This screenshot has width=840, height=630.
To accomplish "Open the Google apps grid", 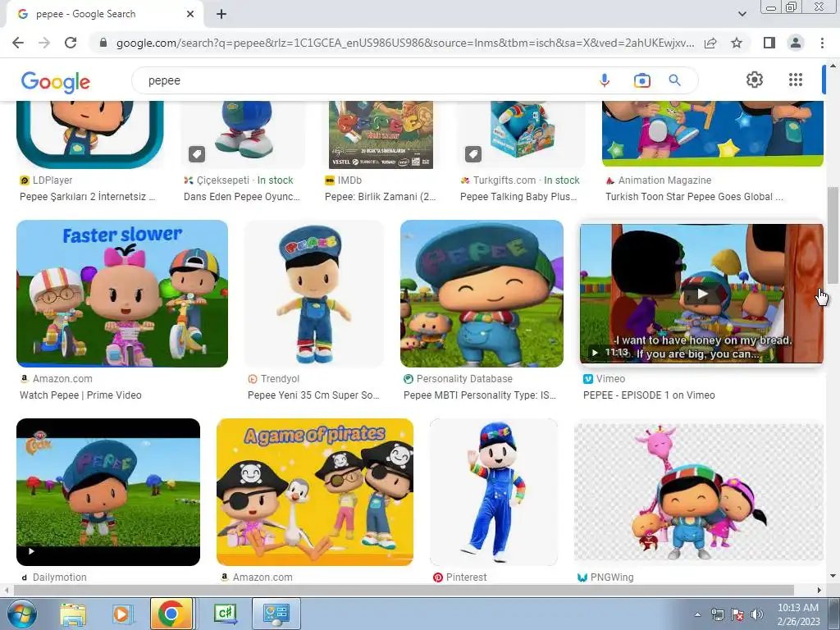I will (x=796, y=80).
